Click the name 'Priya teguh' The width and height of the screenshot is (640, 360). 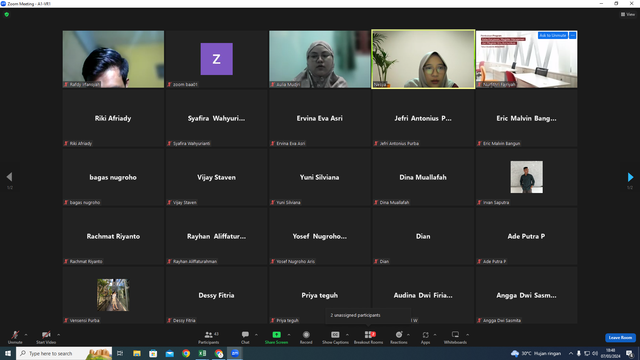320,295
